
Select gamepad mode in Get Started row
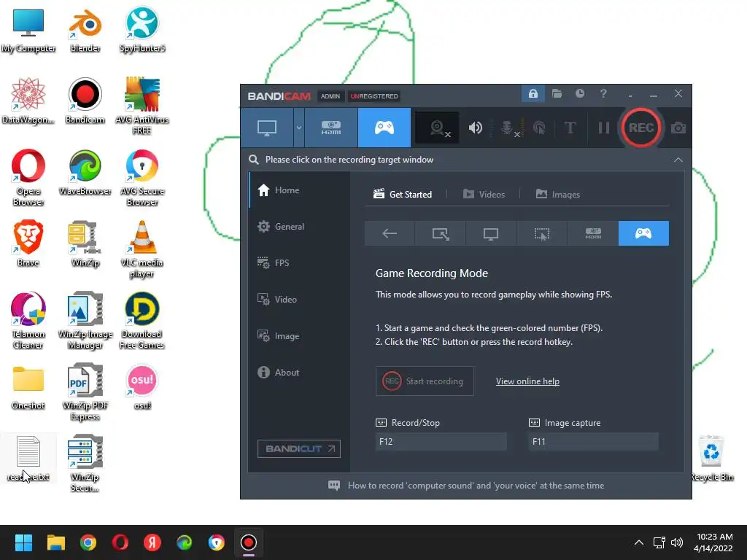tap(643, 233)
